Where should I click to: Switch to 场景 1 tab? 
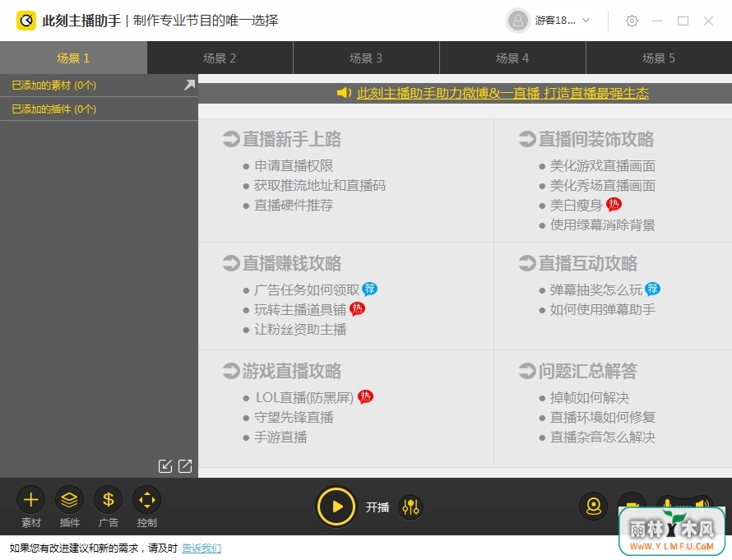click(73, 58)
